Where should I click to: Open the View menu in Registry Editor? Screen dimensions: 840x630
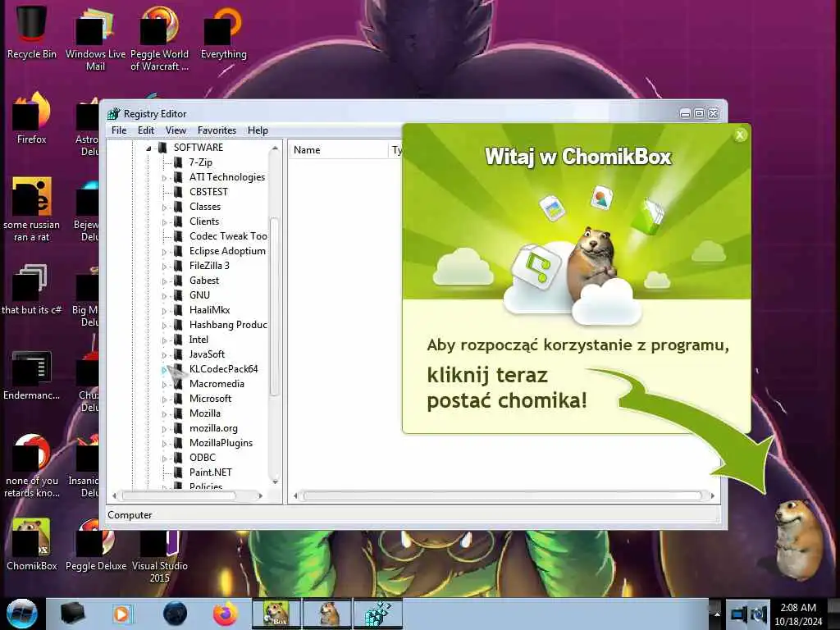tap(176, 130)
